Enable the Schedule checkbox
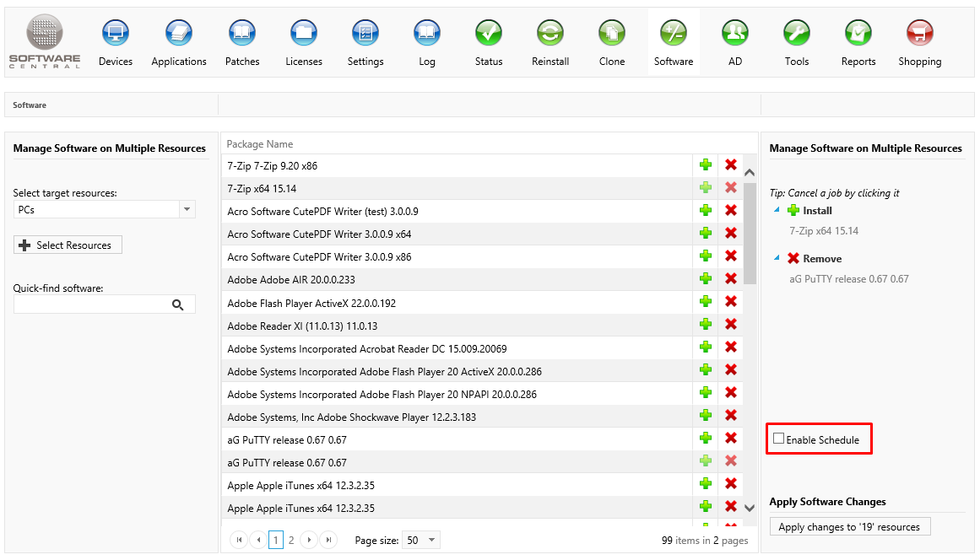980x560 pixels. click(779, 439)
